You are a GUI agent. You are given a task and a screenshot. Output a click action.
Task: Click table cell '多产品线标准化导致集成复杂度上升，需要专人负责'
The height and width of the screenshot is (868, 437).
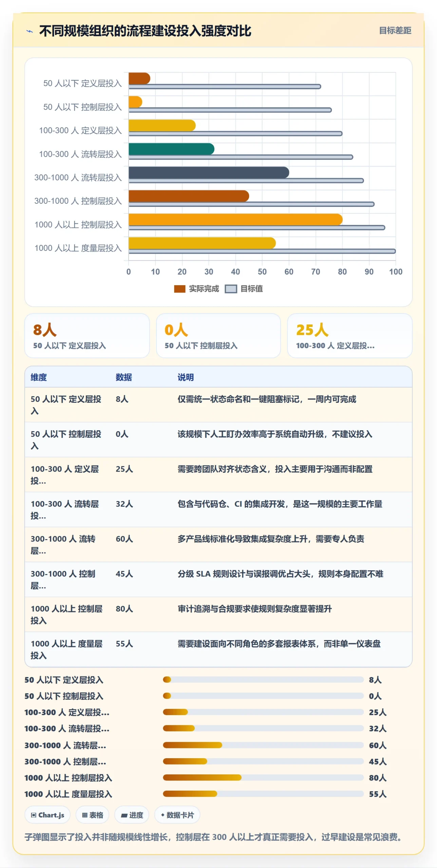pos(271,539)
